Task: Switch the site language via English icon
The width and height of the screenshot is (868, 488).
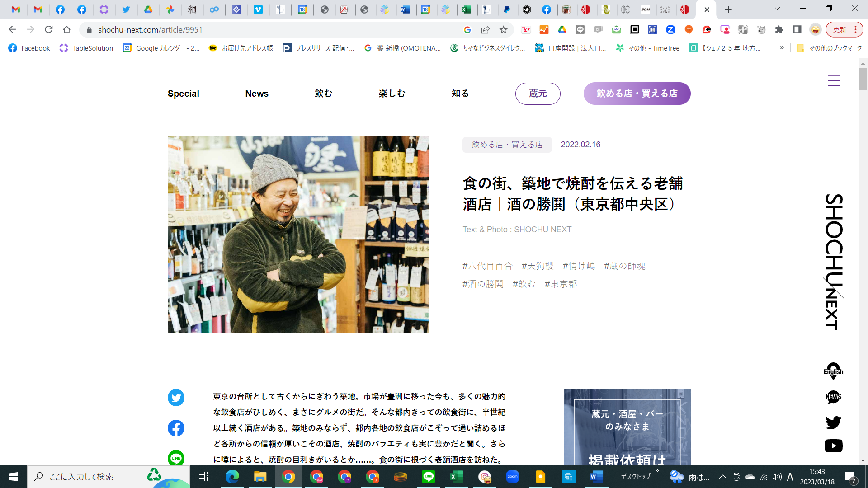Action: (833, 371)
